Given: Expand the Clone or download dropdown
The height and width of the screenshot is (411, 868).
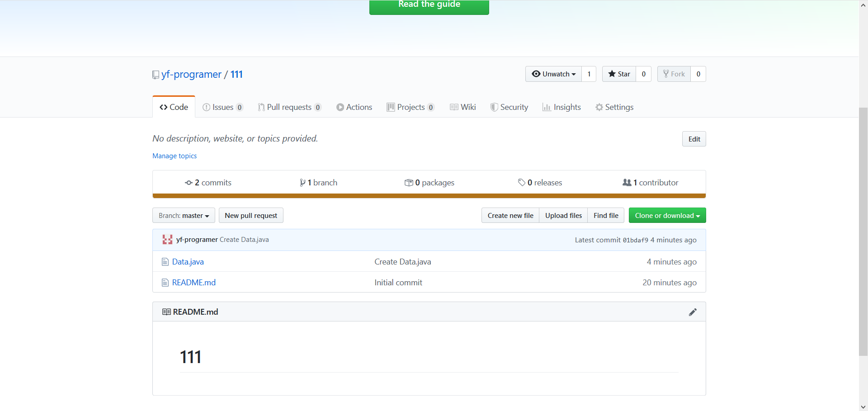Looking at the screenshot, I should [x=667, y=215].
